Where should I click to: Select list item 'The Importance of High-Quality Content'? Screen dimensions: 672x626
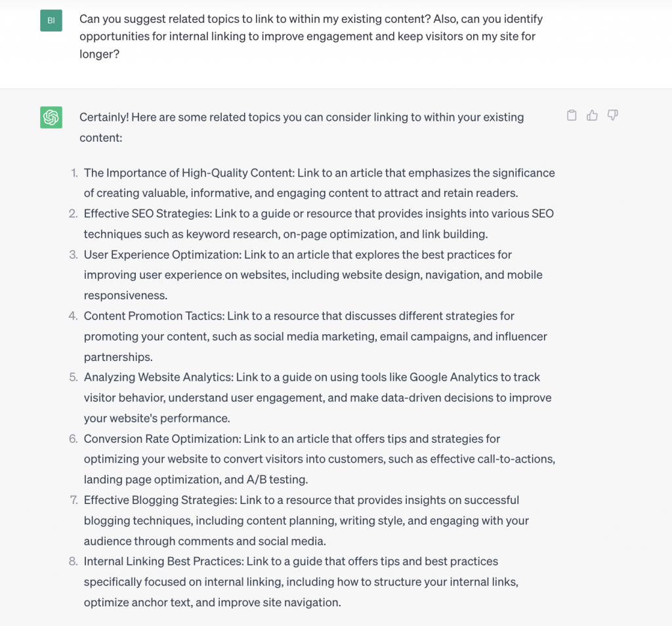pyautogui.click(x=320, y=183)
